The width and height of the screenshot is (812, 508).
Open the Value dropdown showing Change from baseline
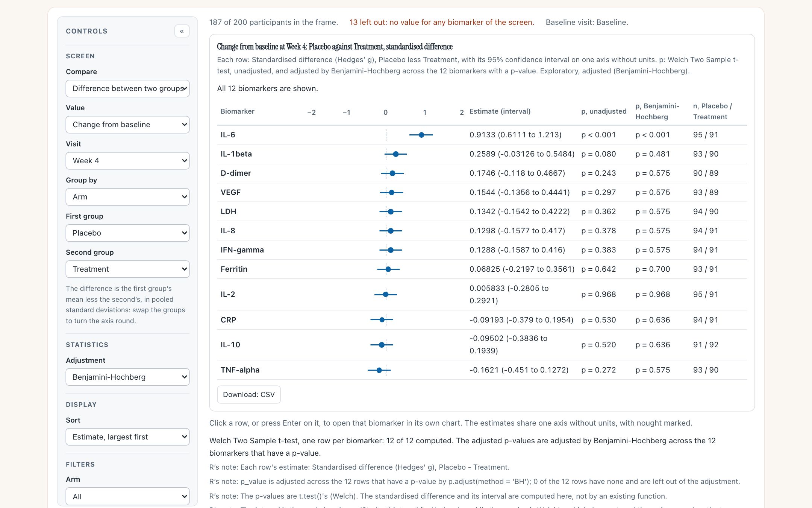tap(127, 125)
